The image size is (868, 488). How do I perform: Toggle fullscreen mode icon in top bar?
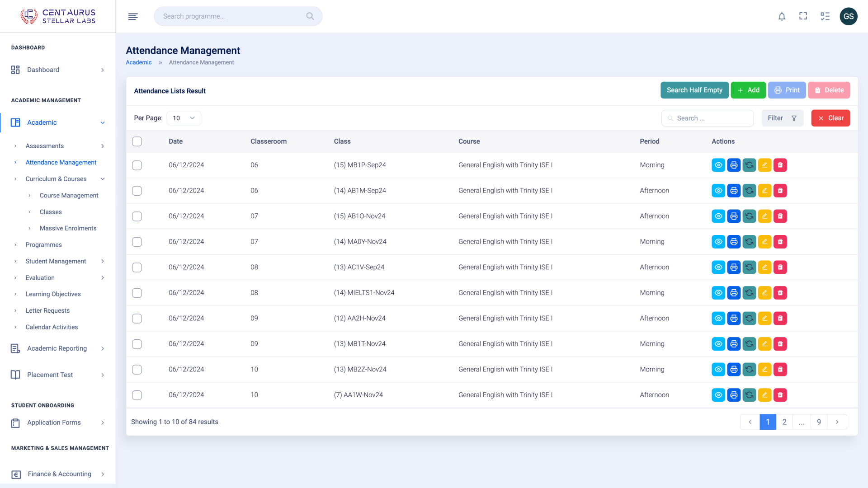click(803, 16)
